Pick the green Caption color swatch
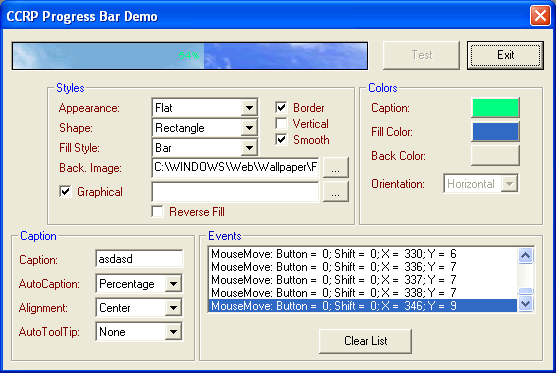Viewport: 556px width, 373px height. [495, 107]
